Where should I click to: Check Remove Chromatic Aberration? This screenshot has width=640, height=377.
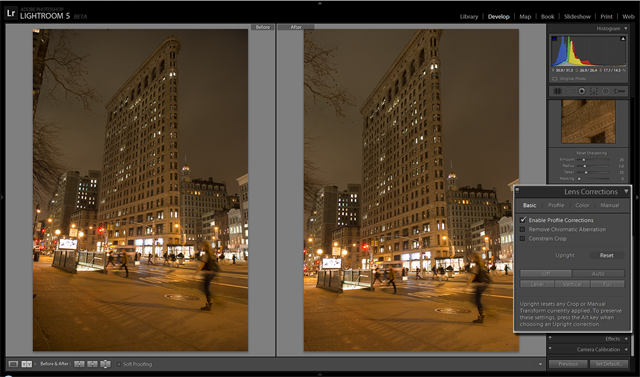click(522, 229)
